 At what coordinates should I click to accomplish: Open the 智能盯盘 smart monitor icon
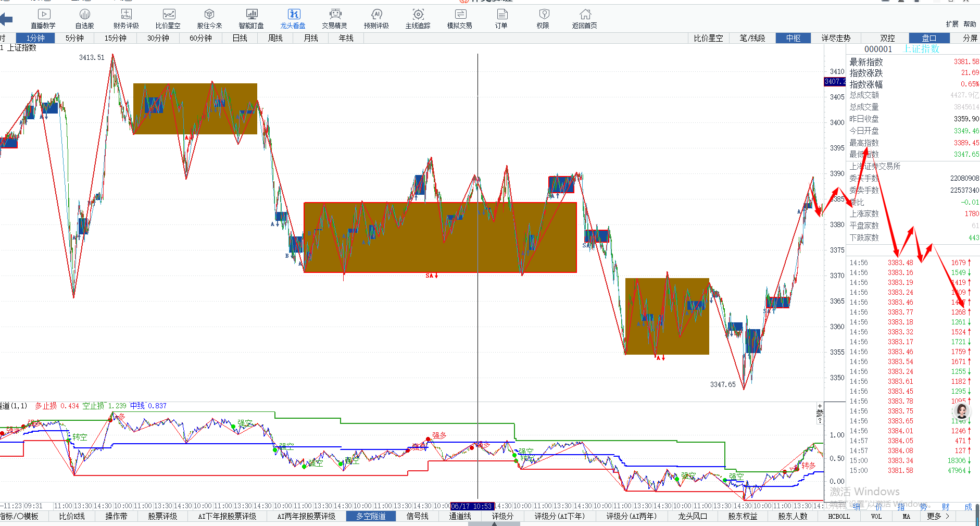click(x=251, y=18)
